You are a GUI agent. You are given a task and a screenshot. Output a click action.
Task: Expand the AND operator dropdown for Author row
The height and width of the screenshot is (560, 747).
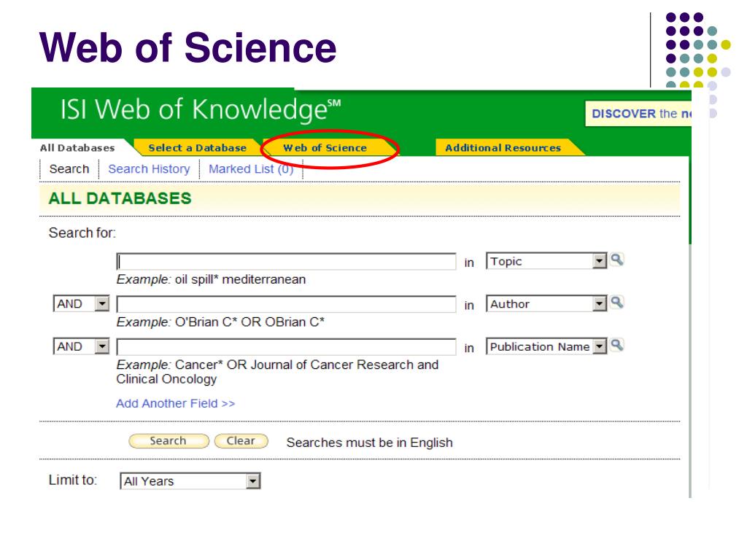tap(82, 303)
